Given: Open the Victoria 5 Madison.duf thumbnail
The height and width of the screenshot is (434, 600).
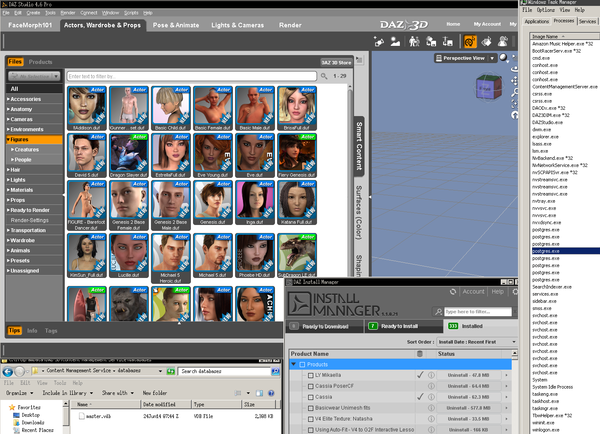Looking at the screenshot, I should [86, 108].
